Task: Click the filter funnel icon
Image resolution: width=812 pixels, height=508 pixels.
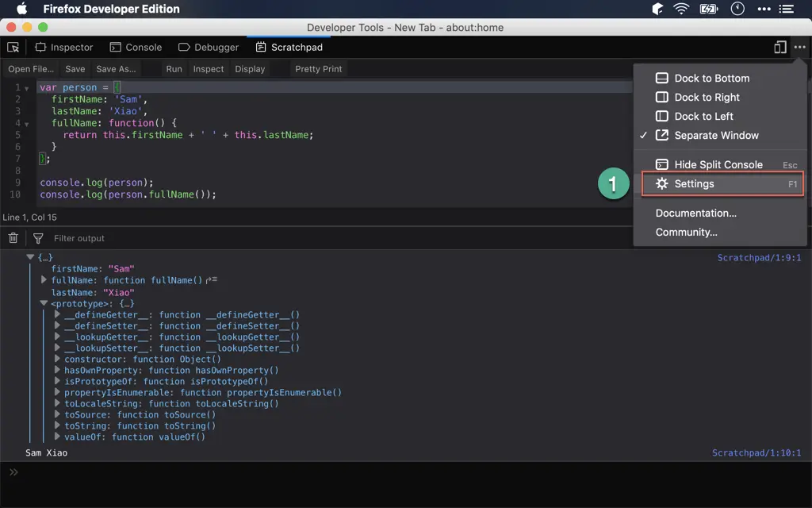Action: pyautogui.click(x=37, y=238)
